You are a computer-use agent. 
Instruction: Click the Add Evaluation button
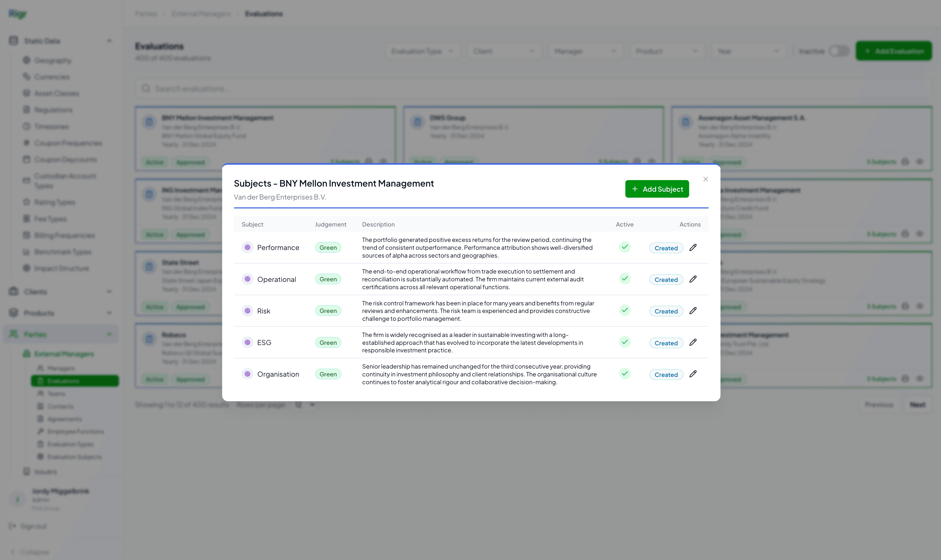point(893,51)
